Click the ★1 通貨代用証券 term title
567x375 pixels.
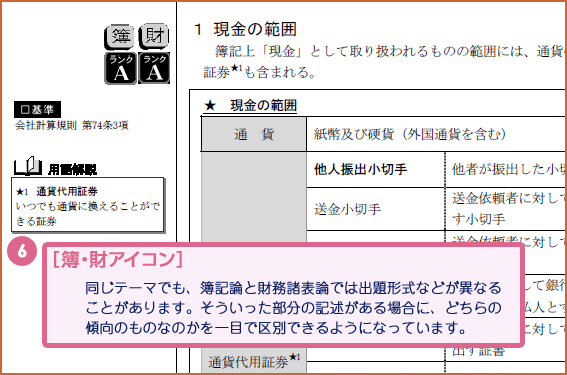click(56, 191)
